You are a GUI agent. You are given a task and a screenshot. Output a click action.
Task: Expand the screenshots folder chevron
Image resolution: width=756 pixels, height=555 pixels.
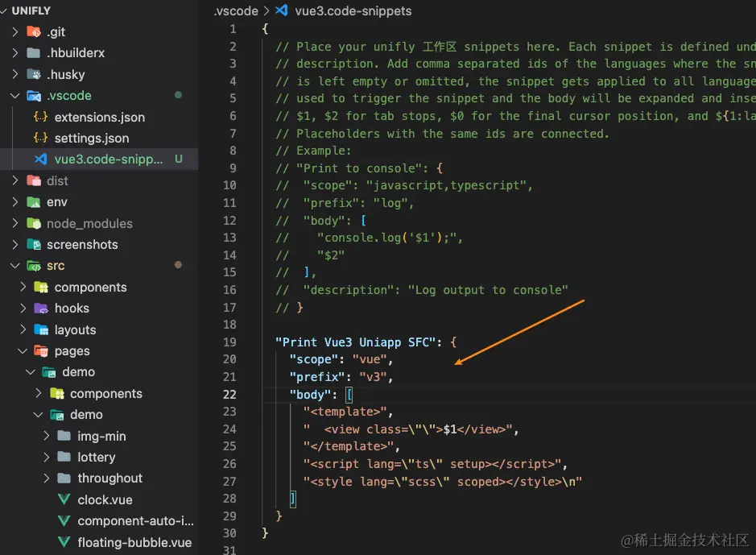coord(15,244)
